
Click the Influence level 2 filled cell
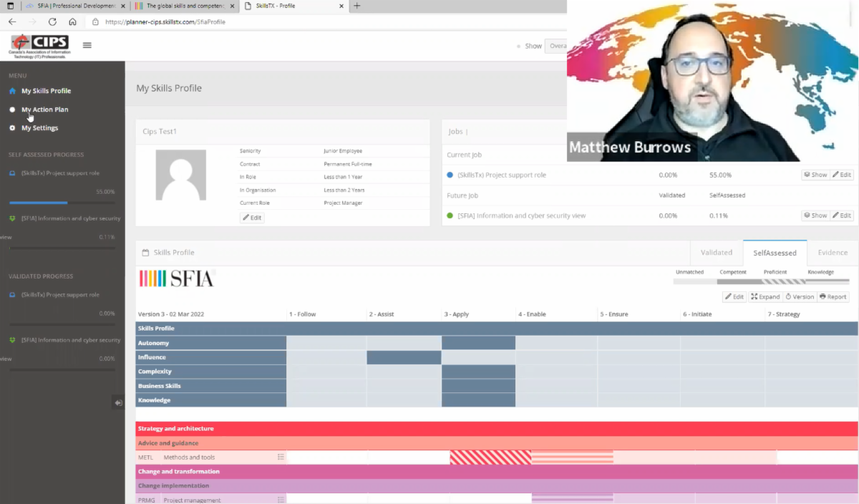coord(404,357)
